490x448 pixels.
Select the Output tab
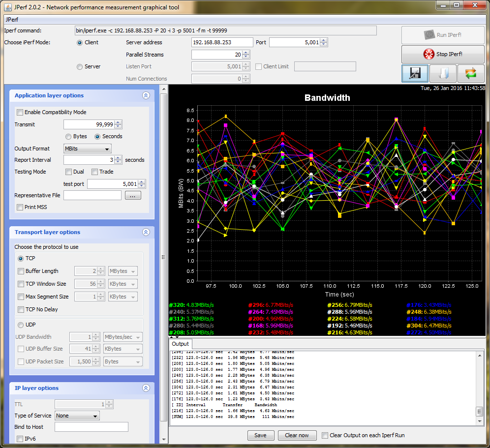(x=180, y=344)
